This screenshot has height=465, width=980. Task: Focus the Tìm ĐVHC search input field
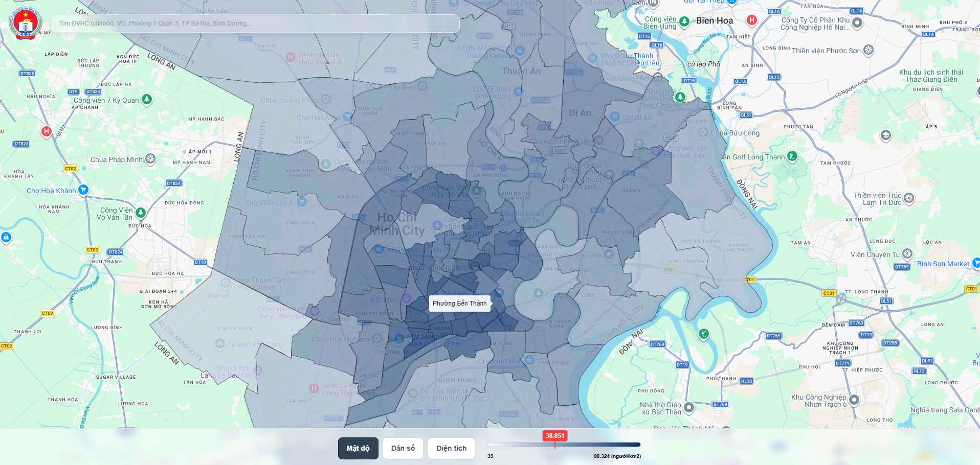pos(256,24)
